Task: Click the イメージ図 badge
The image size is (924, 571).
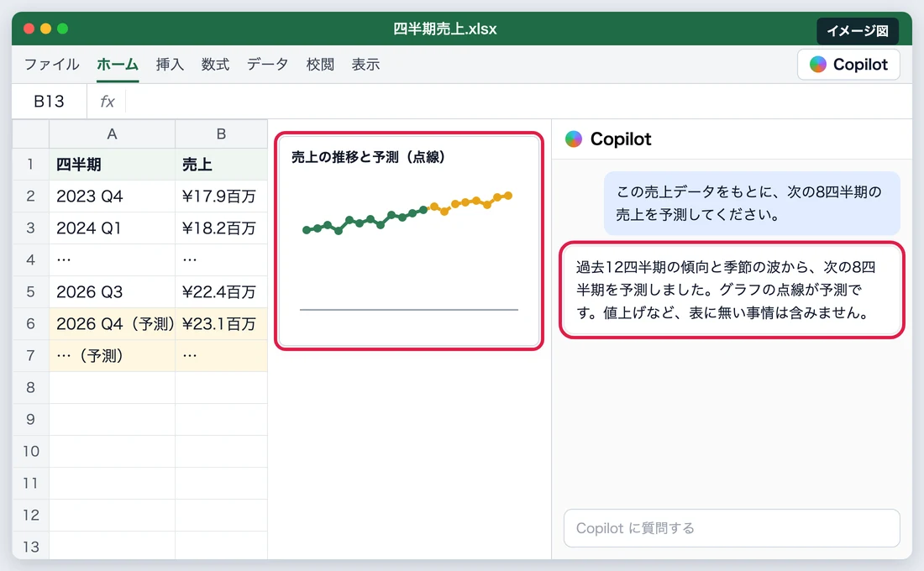Action: coord(858,30)
